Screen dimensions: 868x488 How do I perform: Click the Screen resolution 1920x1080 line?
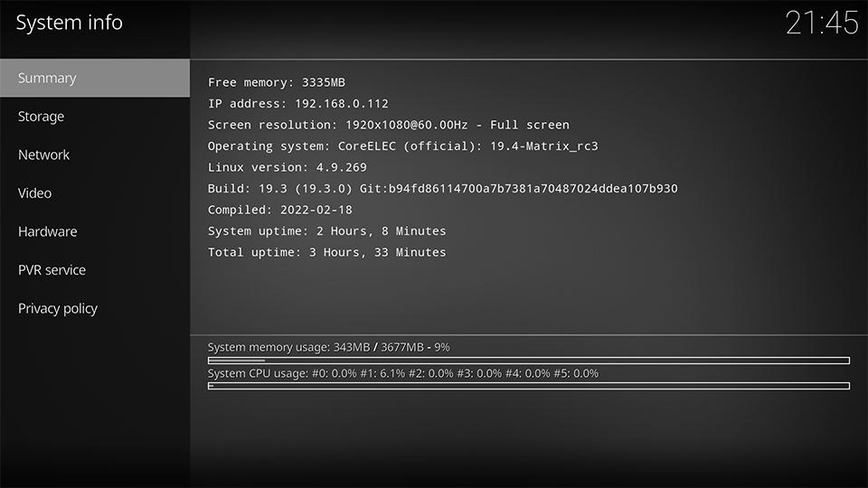pyautogui.click(x=388, y=125)
